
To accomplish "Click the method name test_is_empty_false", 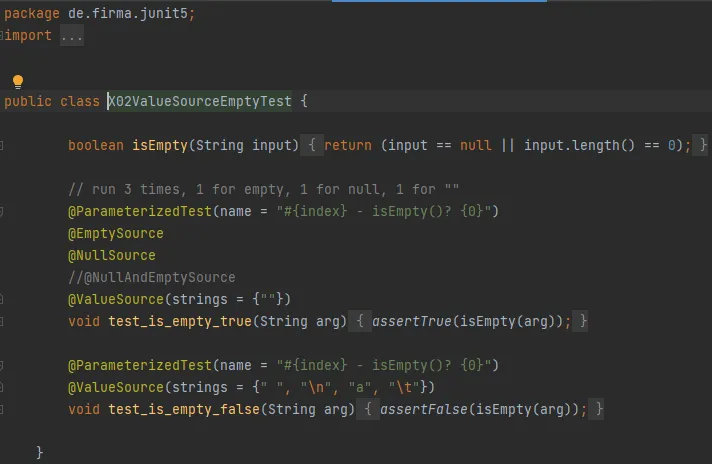I will coord(184,410).
